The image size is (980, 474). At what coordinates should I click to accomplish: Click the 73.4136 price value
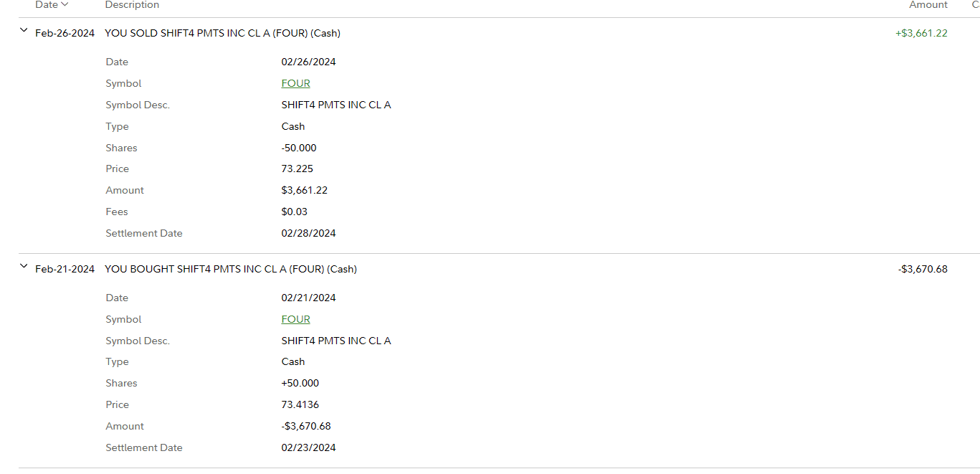300,404
